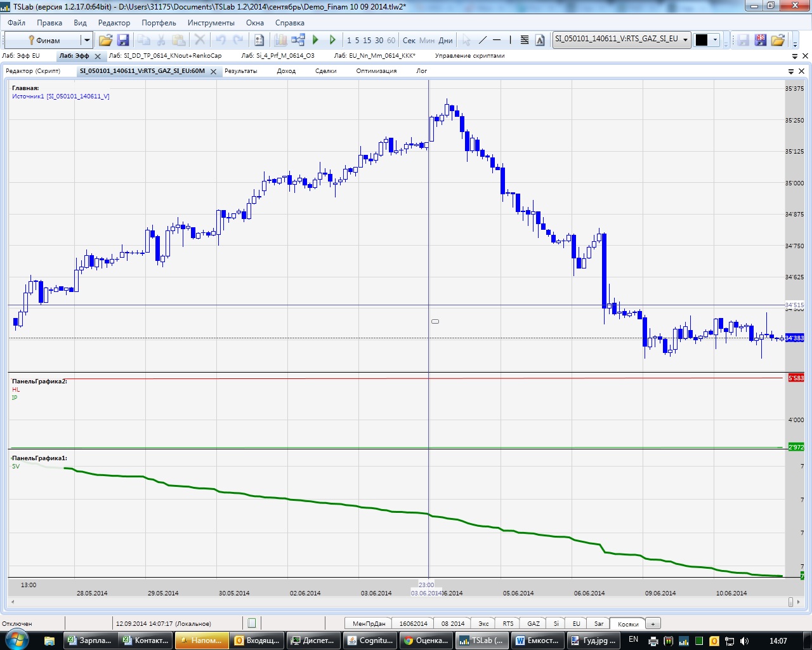Screen dimensions: 812x650
Task: Toggle the Сек timeframe unit
Action: 409,40
